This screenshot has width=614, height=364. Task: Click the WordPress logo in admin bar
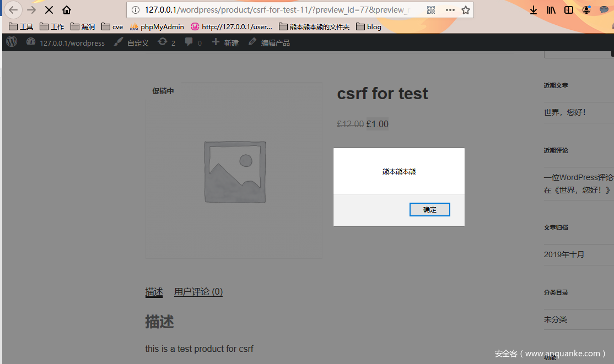coord(12,42)
